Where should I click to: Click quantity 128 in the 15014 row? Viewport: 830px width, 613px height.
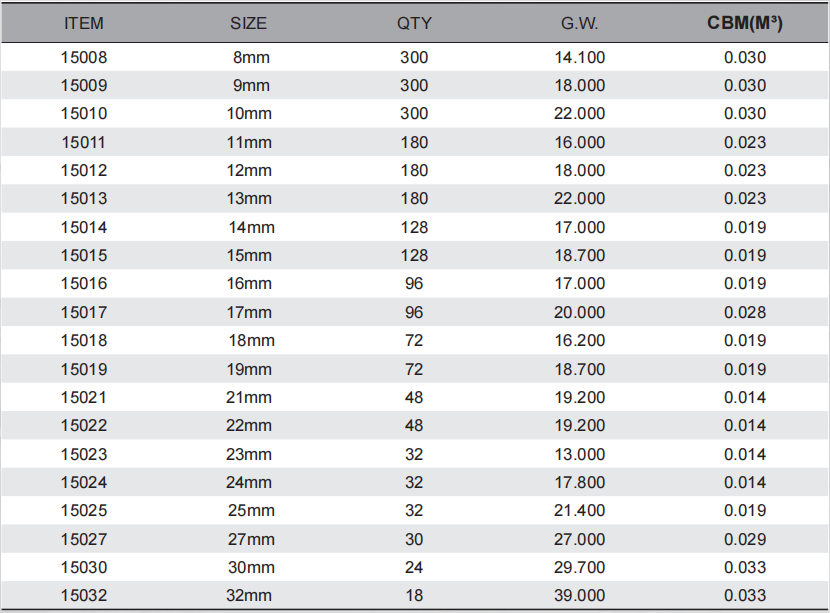coord(414,227)
